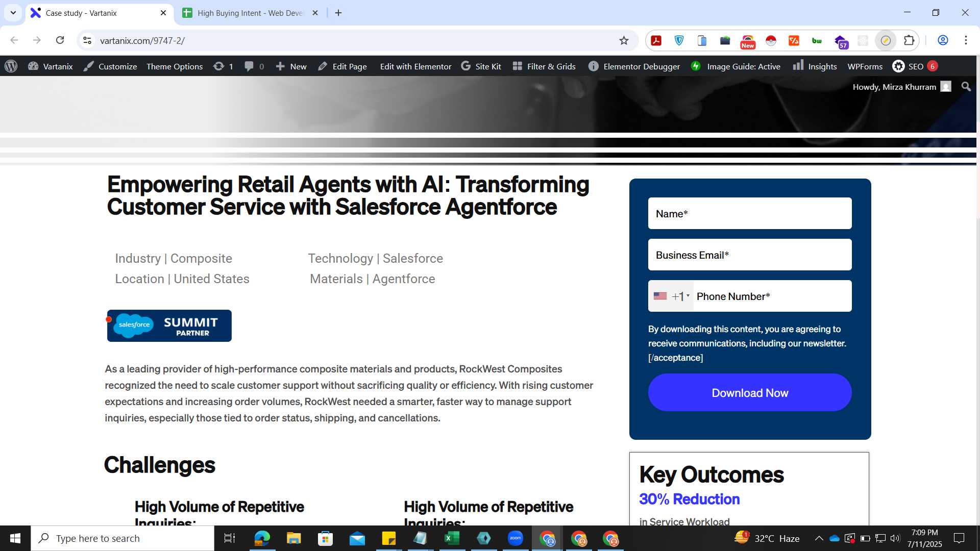980x551 pixels.
Task: Open a new browser tab
Action: click(x=338, y=13)
